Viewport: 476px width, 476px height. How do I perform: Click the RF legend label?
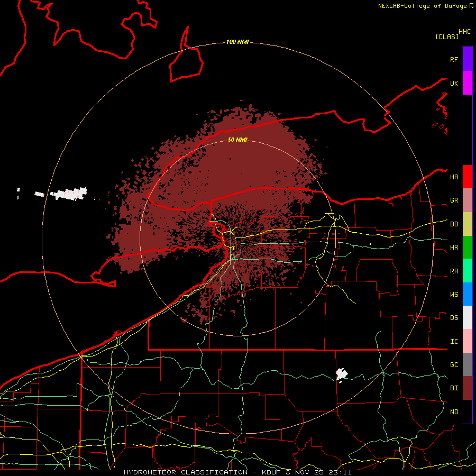pos(454,59)
